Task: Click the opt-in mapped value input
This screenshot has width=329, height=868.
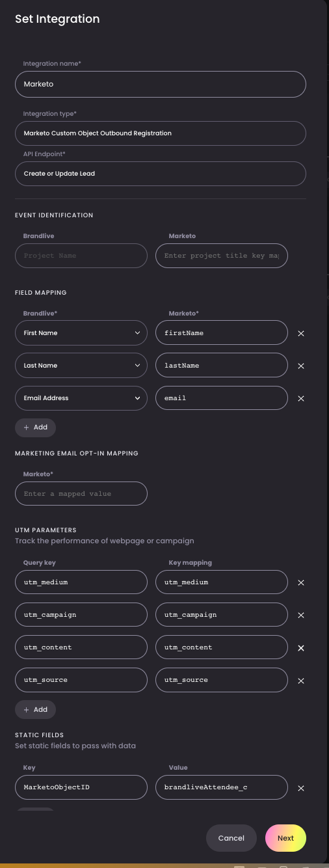Action: 81,493
